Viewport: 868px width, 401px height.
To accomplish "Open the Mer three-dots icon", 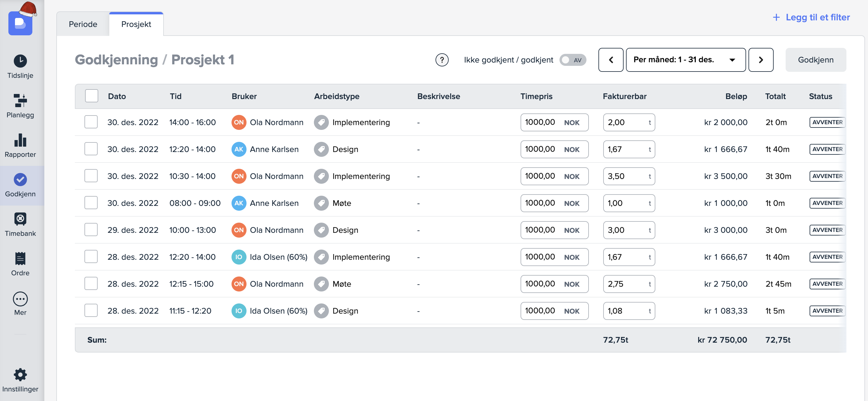I will pos(20,299).
